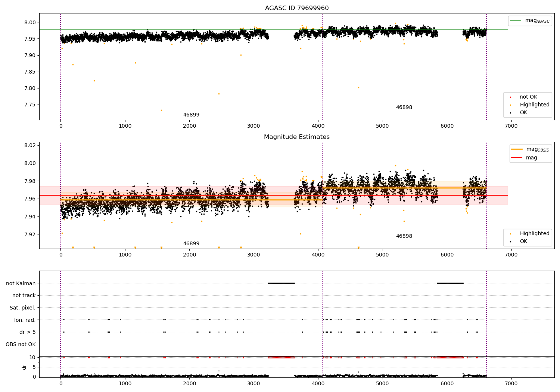The image size is (560, 392).
Task: Click '6000' x tick under the dr plot
Action: [x=447, y=384]
